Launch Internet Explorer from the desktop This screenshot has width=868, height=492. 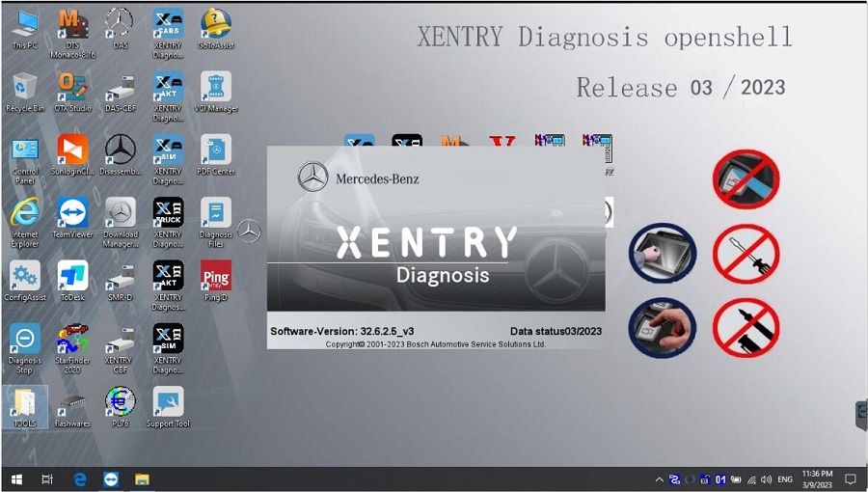[x=25, y=223]
